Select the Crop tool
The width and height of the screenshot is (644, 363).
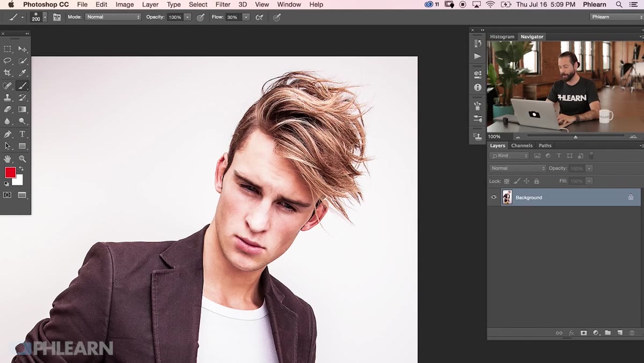8,72
